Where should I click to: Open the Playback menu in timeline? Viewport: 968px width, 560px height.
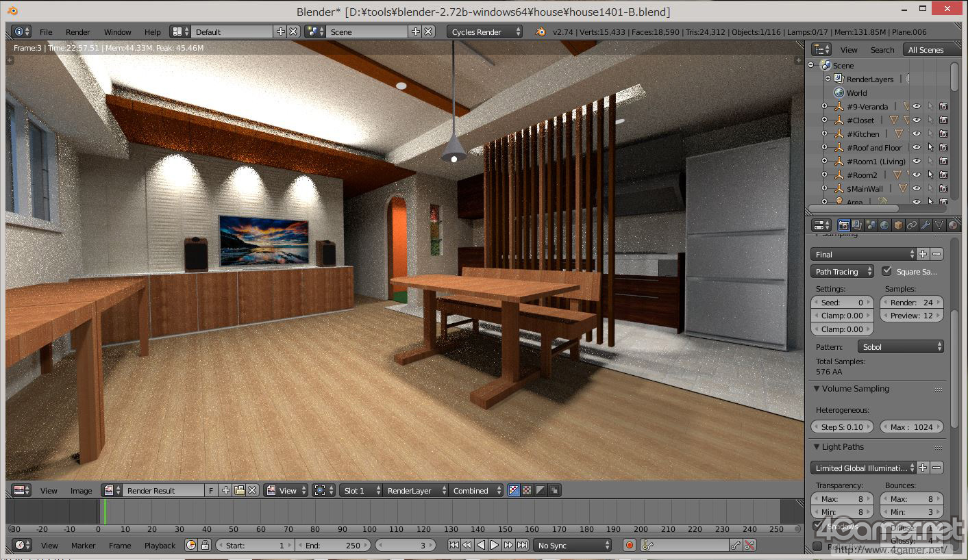(x=160, y=545)
